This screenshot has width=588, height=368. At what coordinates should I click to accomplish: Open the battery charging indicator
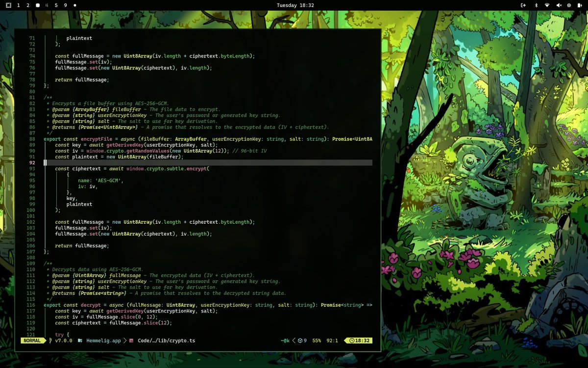click(579, 5)
